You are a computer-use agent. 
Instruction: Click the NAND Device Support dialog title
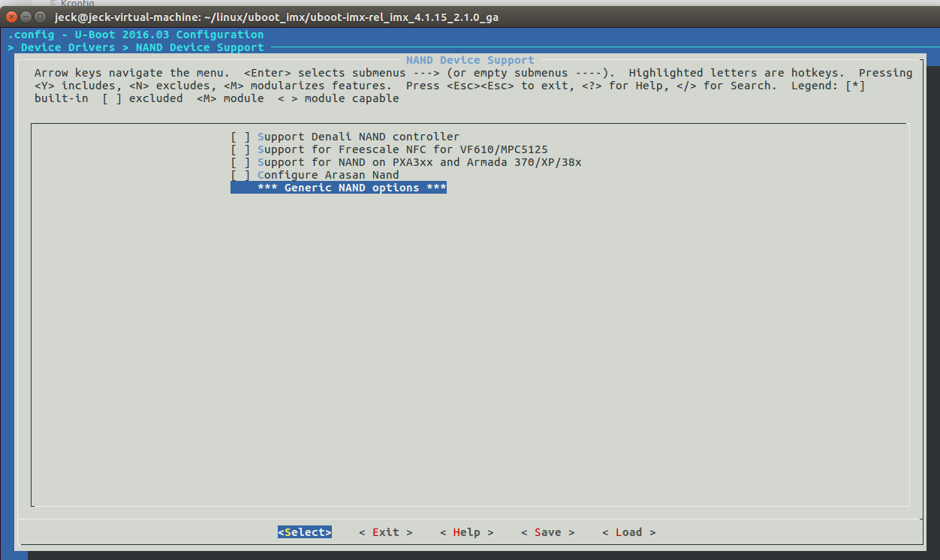click(470, 60)
